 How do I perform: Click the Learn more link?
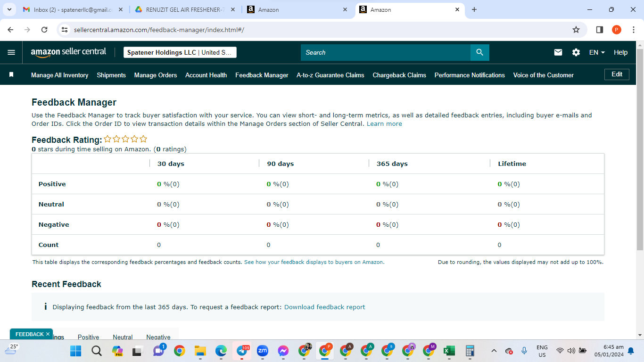pos(384,124)
